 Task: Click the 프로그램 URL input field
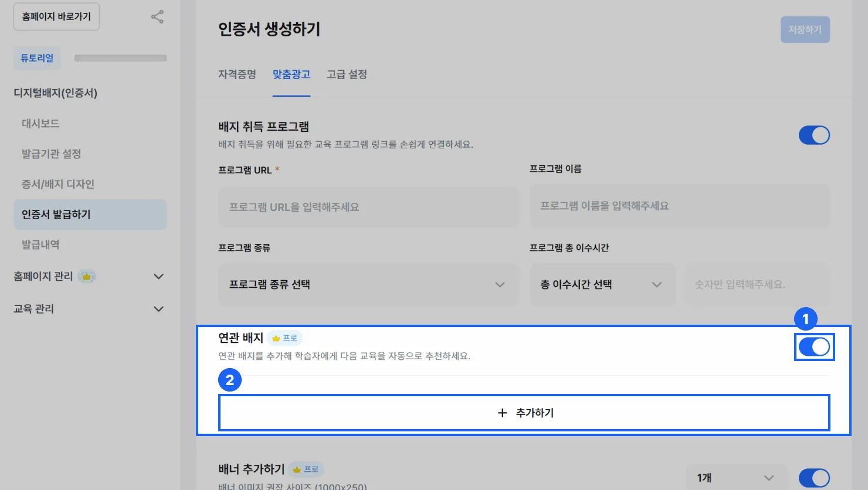pos(368,207)
